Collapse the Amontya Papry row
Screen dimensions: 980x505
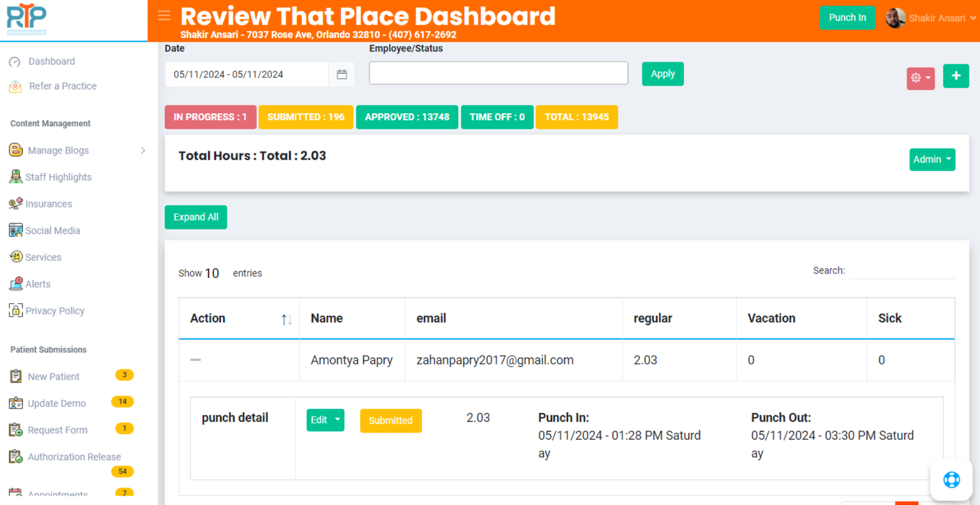195,360
